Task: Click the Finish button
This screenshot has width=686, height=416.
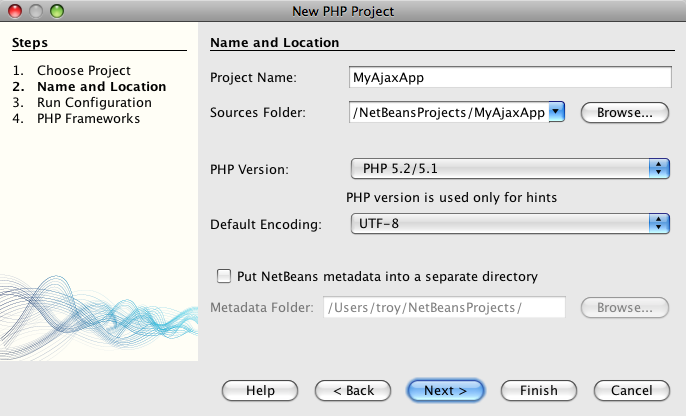Action: click(x=538, y=390)
